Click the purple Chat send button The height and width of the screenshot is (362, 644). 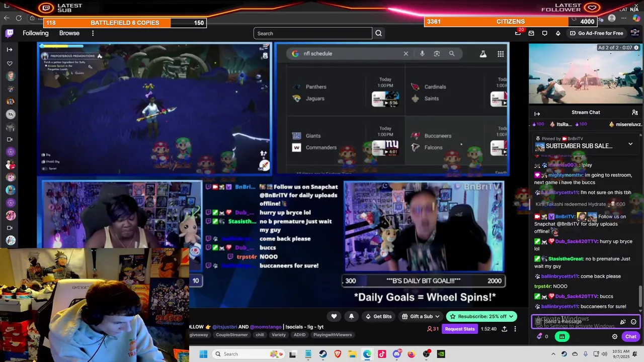pos(630,337)
